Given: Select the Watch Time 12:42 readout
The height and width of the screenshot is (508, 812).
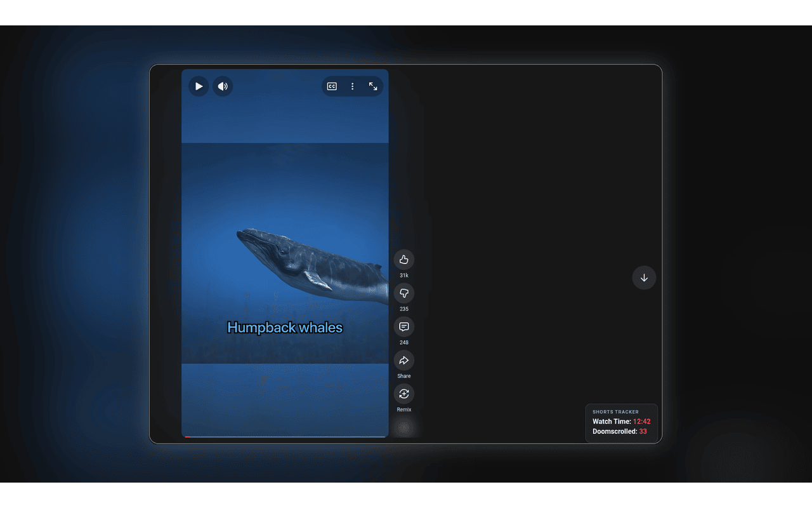Looking at the screenshot, I should pyautogui.click(x=622, y=422).
